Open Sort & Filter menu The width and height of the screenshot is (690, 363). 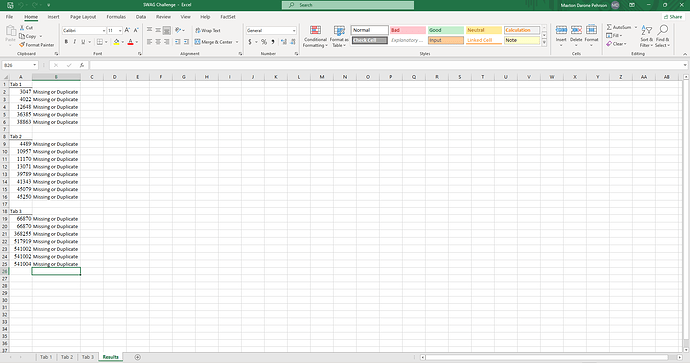click(x=646, y=37)
